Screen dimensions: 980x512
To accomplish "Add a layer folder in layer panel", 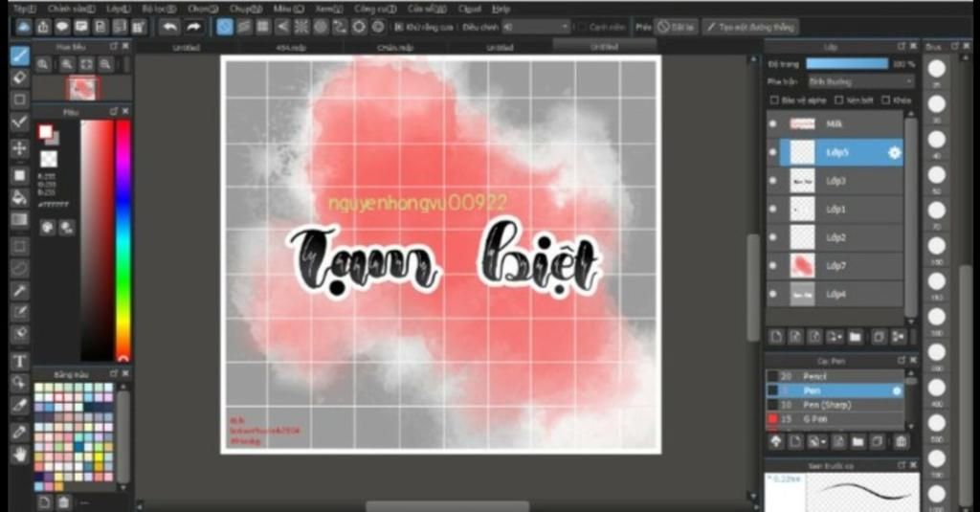I will click(855, 337).
